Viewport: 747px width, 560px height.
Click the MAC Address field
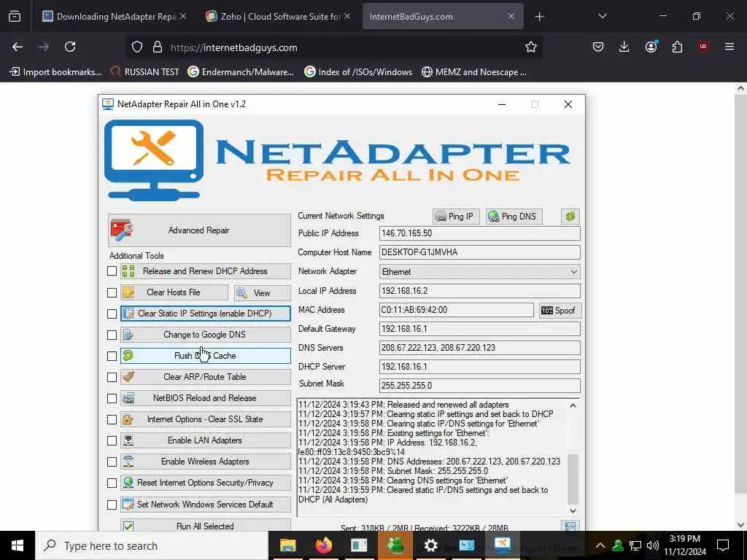[457, 310]
